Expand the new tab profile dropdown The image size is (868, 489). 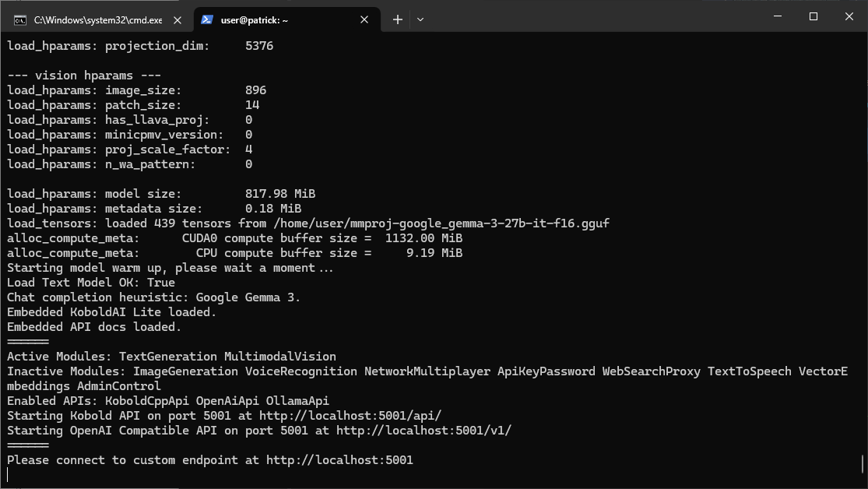point(420,19)
